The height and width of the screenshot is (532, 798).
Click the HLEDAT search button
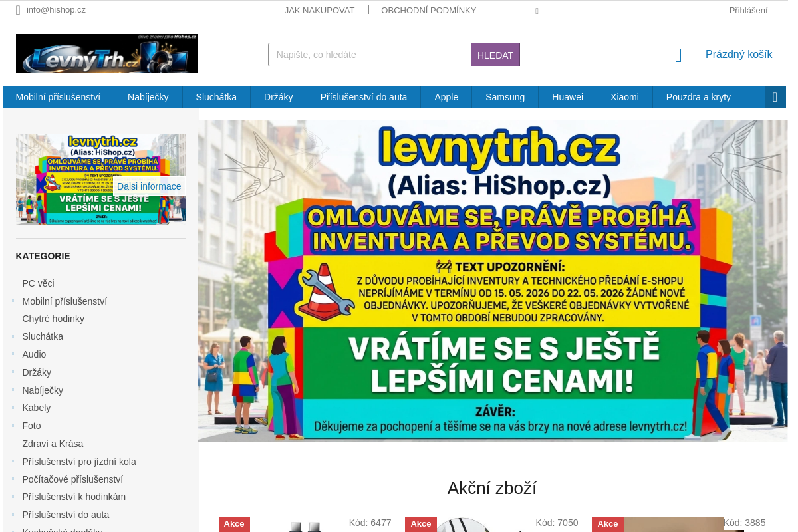click(495, 55)
